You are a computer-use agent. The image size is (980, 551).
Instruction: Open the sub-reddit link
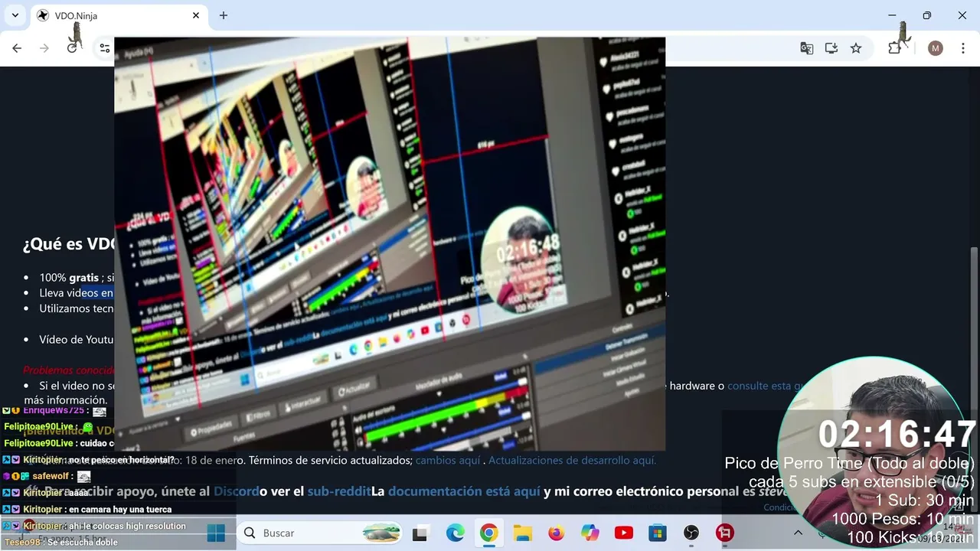[x=339, y=491]
